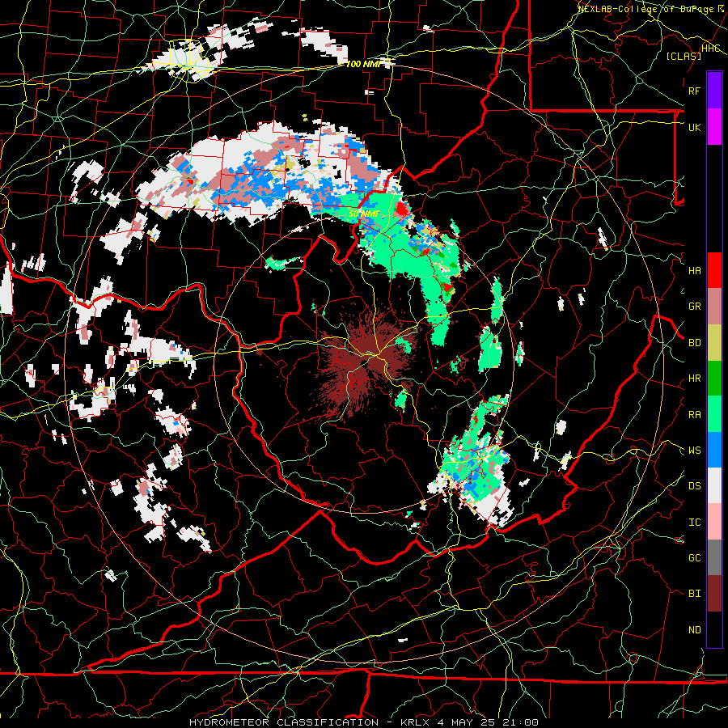Click the RF legend label
728x728 pixels.
coord(694,91)
